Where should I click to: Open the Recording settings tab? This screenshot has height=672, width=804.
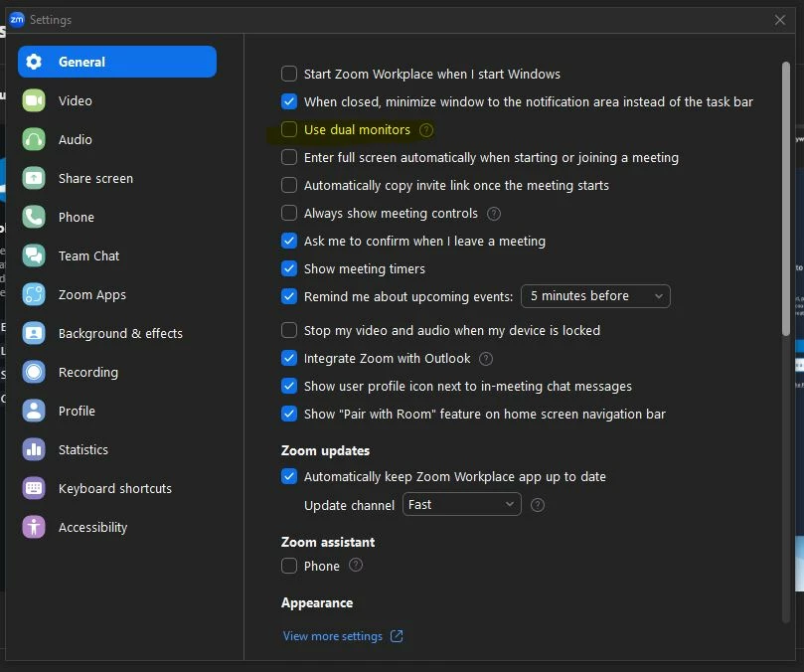click(x=117, y=372)
